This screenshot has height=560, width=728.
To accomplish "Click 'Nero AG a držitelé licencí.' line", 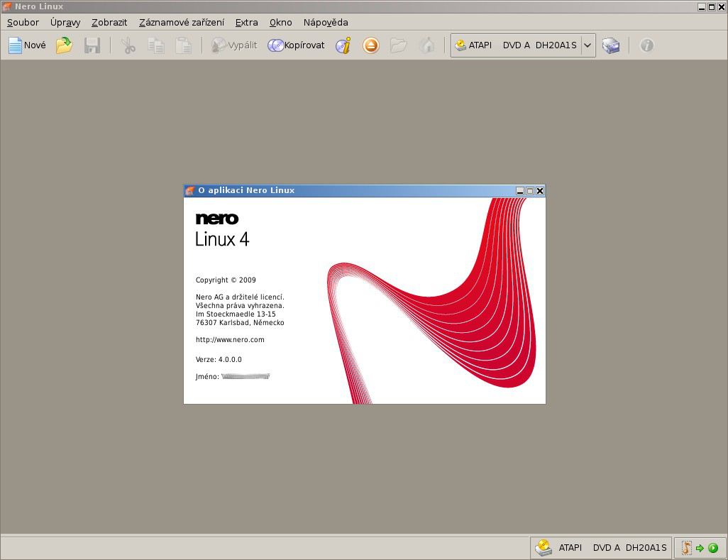I will pos(240,297).
